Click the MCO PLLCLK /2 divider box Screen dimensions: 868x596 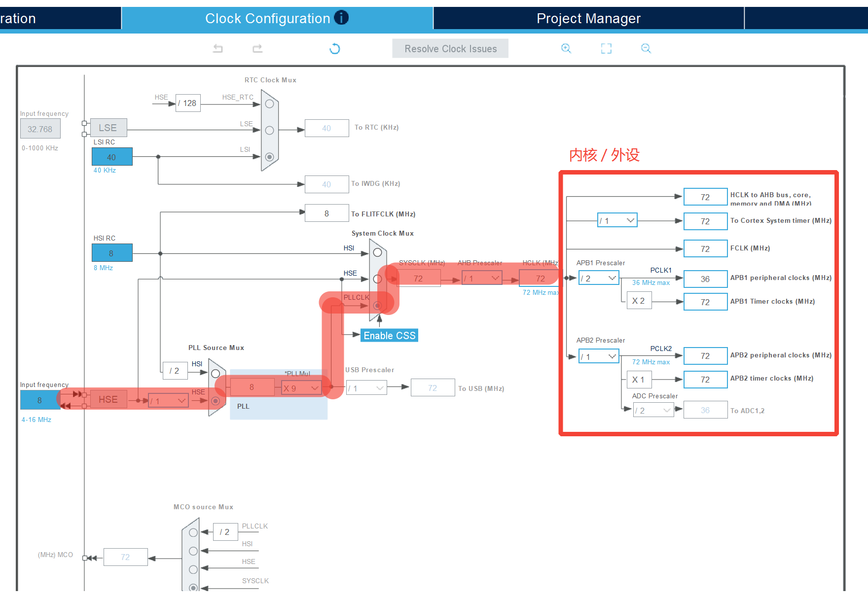point(225,532)
